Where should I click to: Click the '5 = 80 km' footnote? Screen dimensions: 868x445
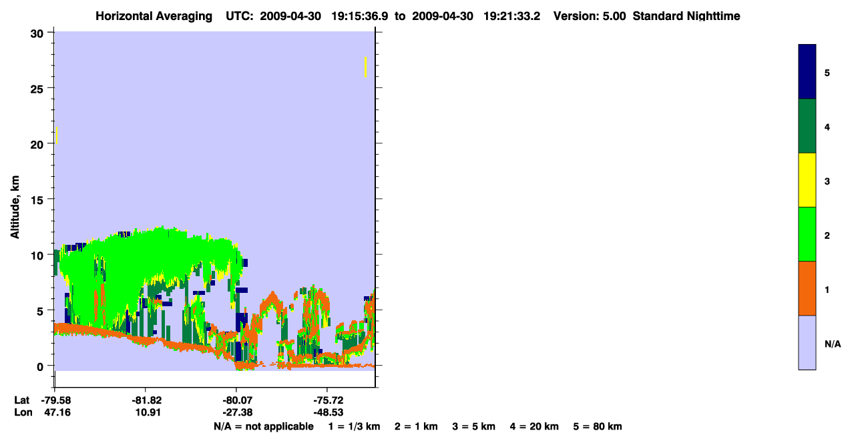click(598, 426)
